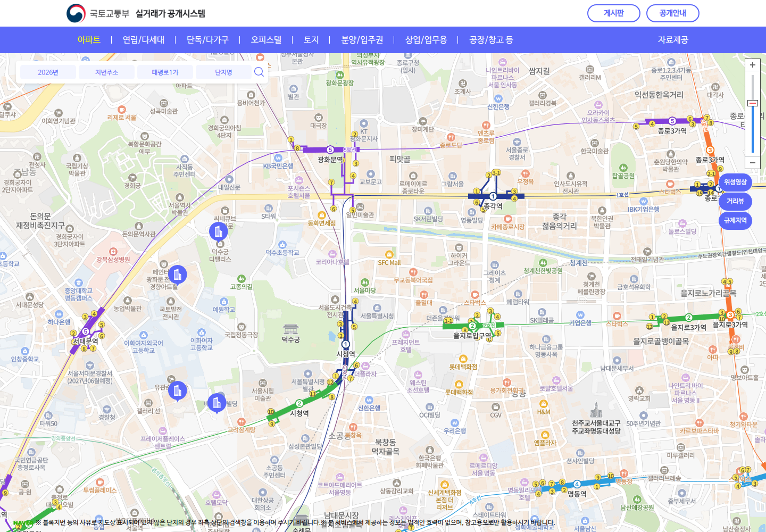Click the magnifier search icon
Screen dimensions: 766x532
(x=259, y=72)
